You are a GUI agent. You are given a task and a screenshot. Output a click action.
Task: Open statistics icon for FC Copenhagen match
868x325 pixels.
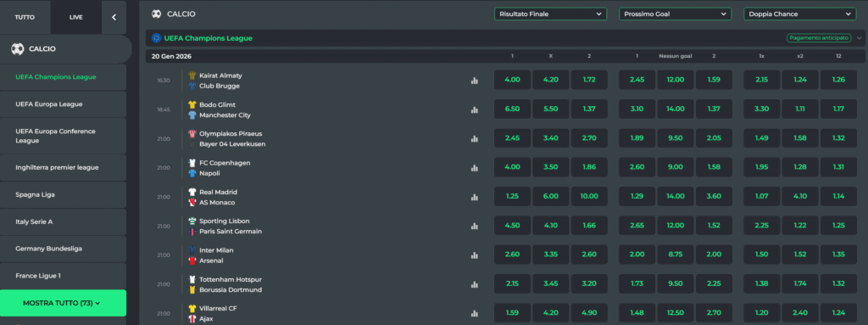475,168
